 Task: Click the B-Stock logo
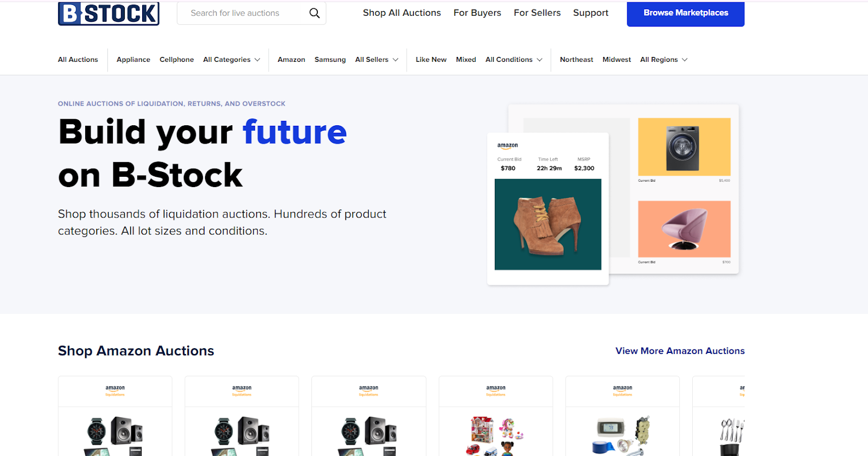pos(108,13)
